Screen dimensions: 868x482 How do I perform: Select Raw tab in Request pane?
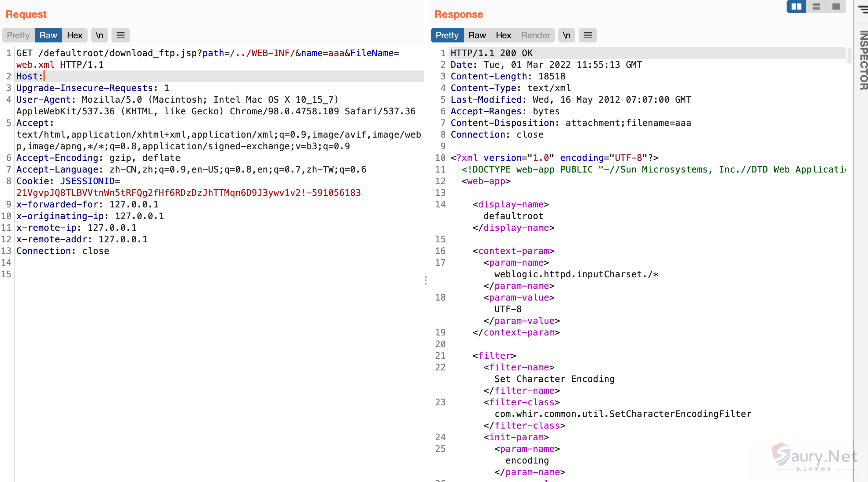[48, 35]
